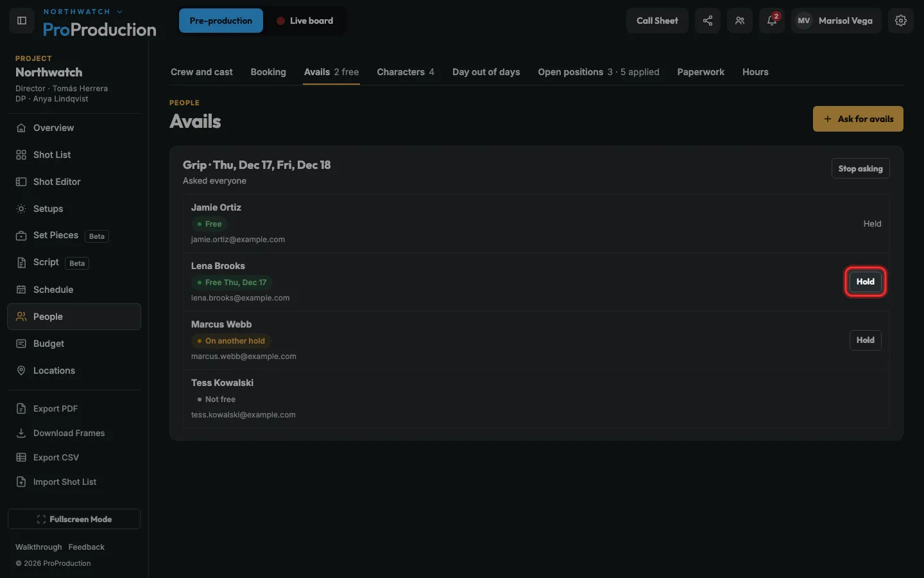The image size is (924, 578).
Task: Open the Feedback link
Action: [x=86, y=547]
